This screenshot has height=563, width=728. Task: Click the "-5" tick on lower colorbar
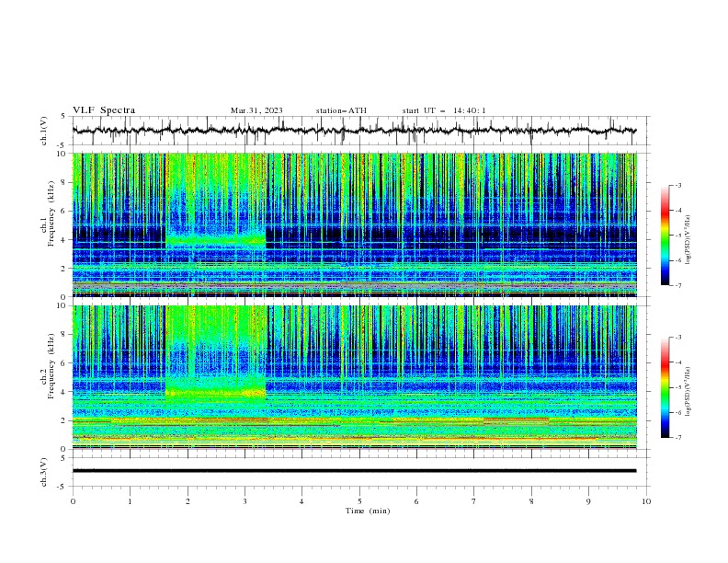click(x=677, y=387)
